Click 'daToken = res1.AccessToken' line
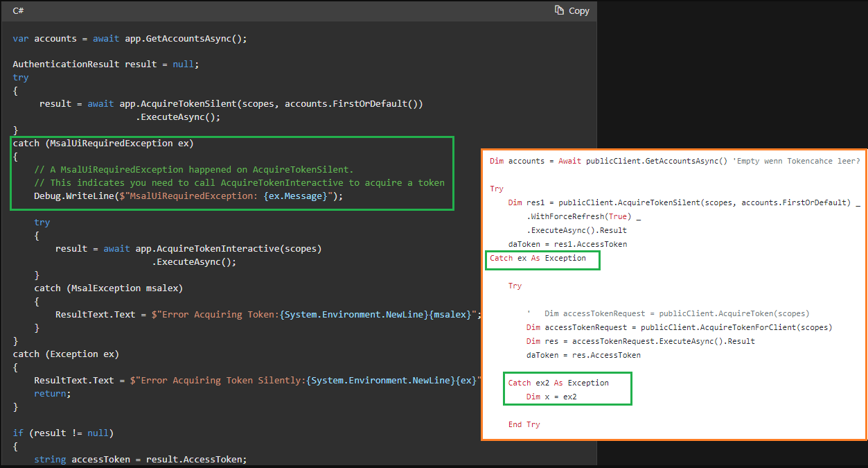 pos(567,244)
